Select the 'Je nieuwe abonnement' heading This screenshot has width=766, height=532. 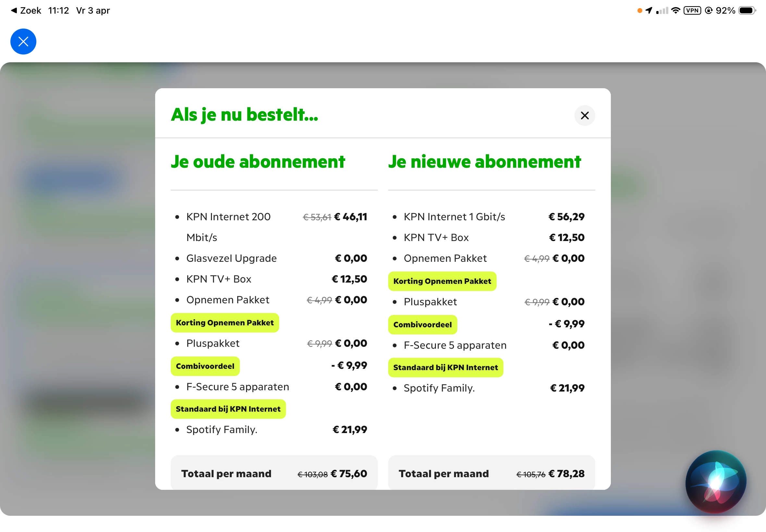pyautogui.click(x=484, y=162)
